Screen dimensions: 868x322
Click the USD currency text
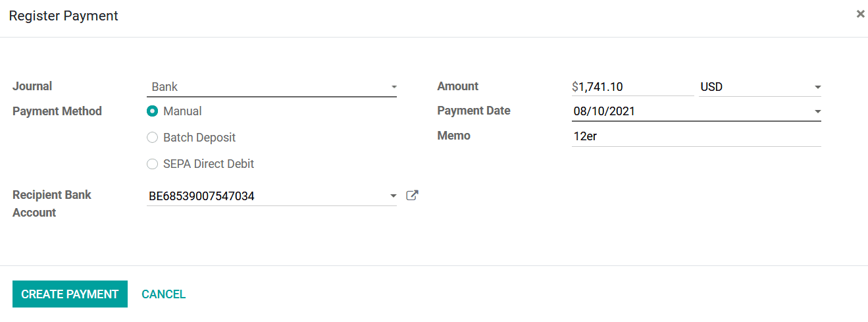tap(711, 86)
